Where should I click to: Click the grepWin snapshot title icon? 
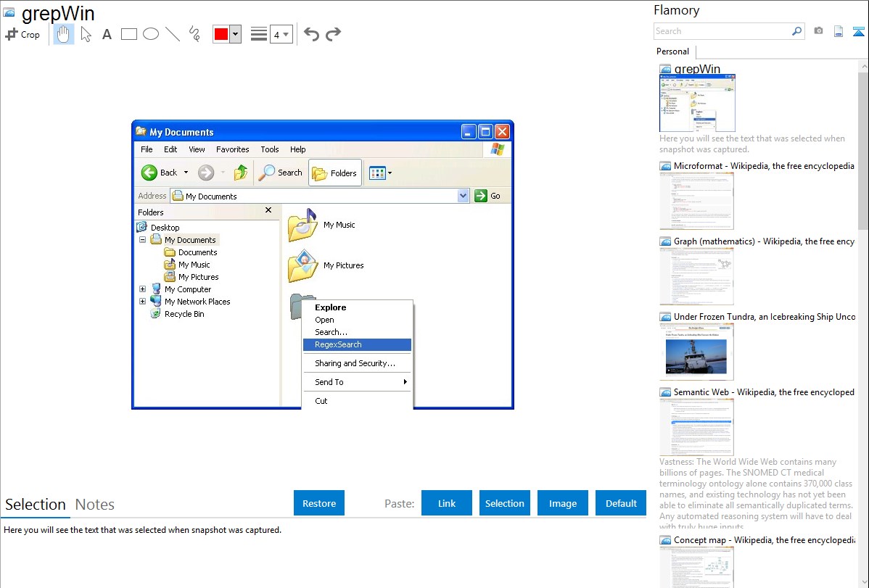[x=9, y=12]
